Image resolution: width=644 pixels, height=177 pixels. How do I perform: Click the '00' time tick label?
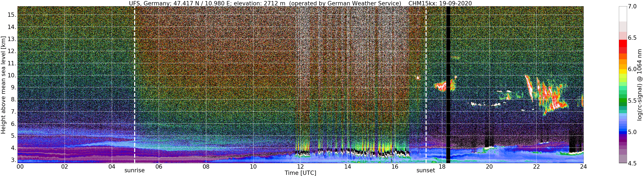pos(20,166)
